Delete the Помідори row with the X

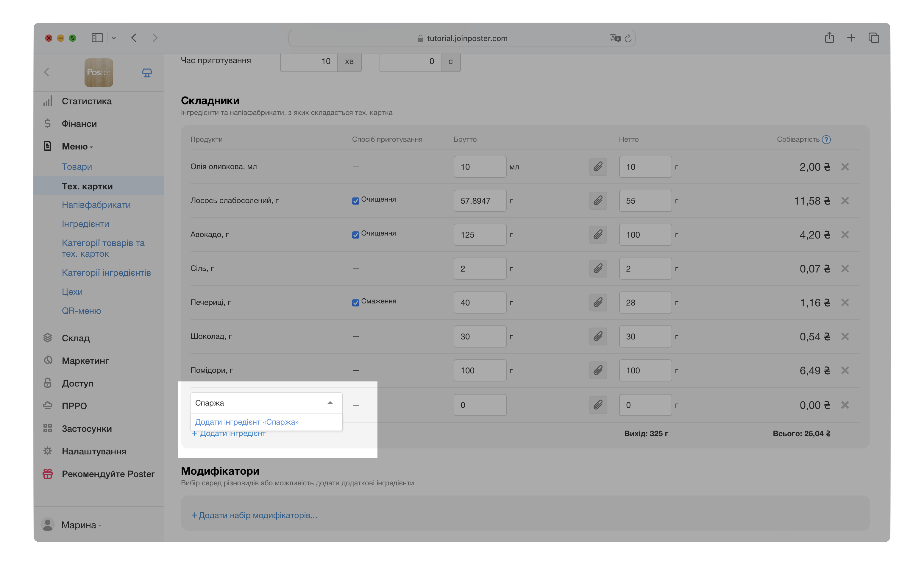(x=845, y=370)
